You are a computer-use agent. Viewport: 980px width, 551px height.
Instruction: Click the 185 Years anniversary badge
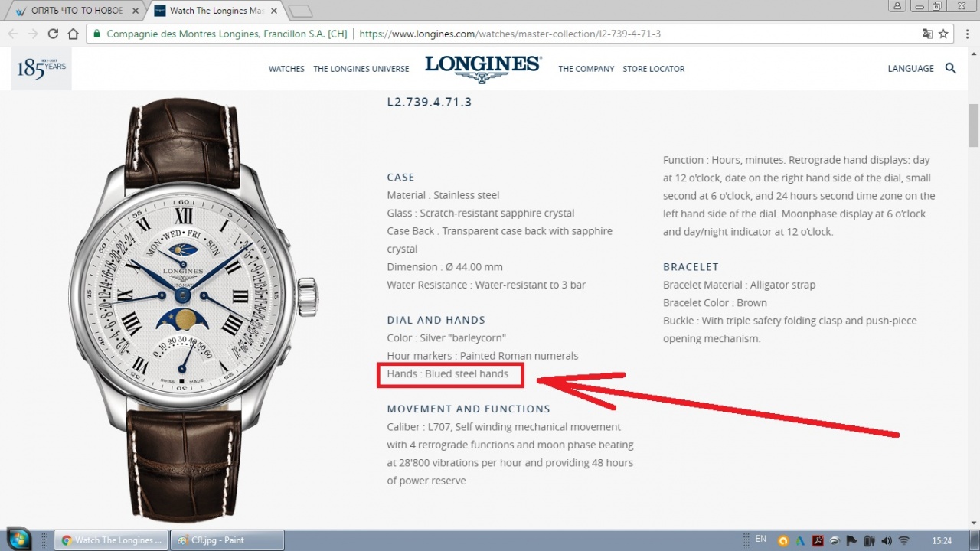41,68
